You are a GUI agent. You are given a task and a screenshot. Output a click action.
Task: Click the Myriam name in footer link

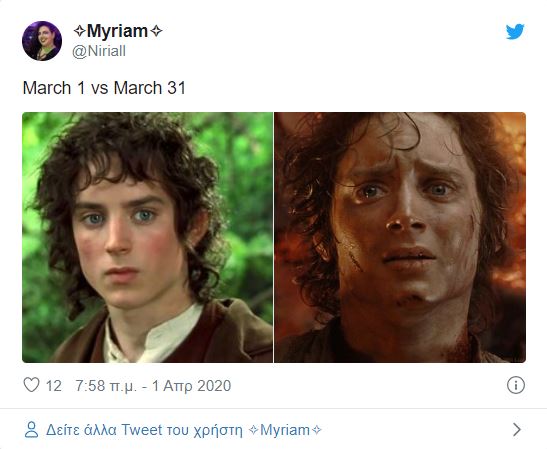coord(285,430)
